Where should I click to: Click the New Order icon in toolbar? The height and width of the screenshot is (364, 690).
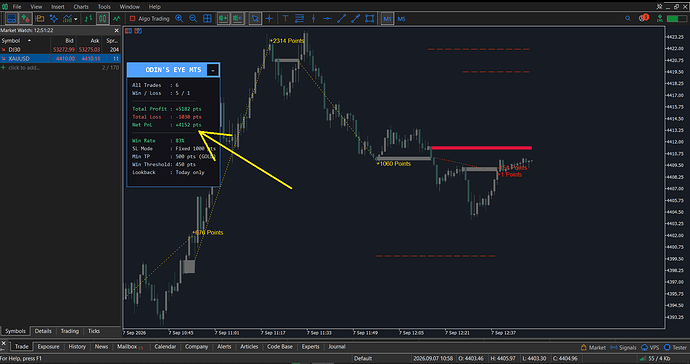coord(26,18)
